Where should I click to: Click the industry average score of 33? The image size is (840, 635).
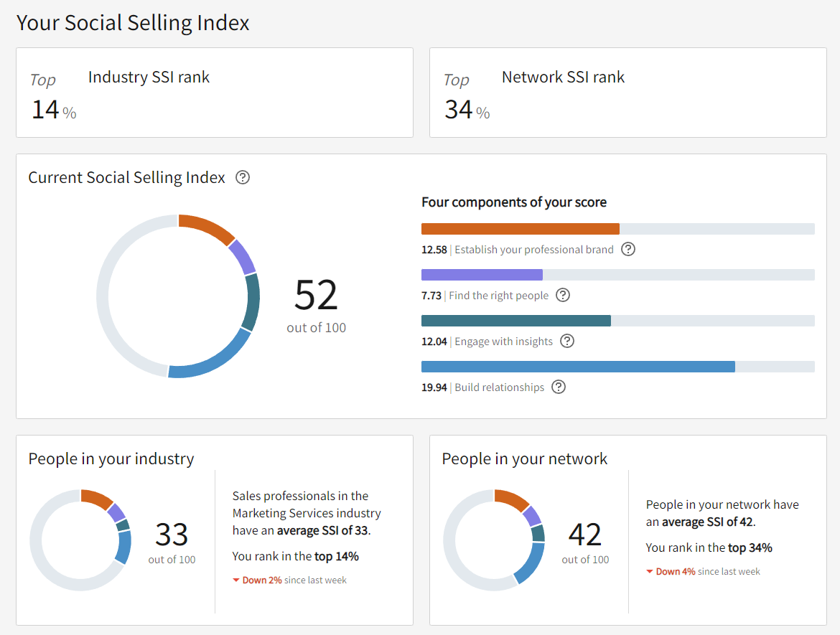coord(172,535)
